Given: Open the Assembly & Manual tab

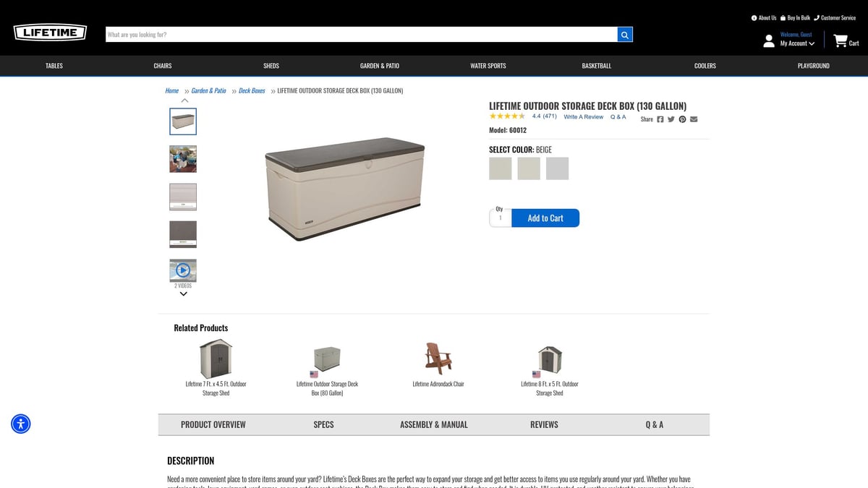Looking at the screenshot, I should pyautogui.click(x=434, y=424).
